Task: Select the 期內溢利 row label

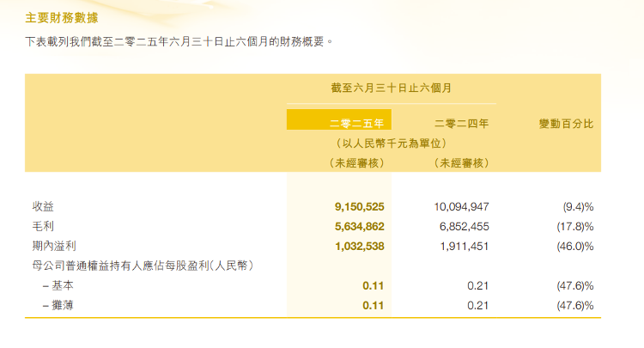Action: (x=49, y=246)
